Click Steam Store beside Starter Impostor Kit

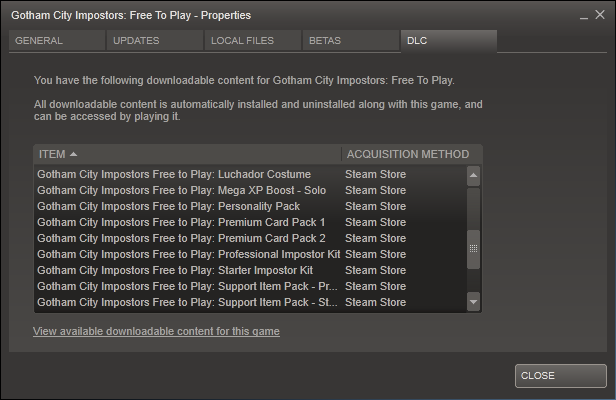(x=375, y=270)
